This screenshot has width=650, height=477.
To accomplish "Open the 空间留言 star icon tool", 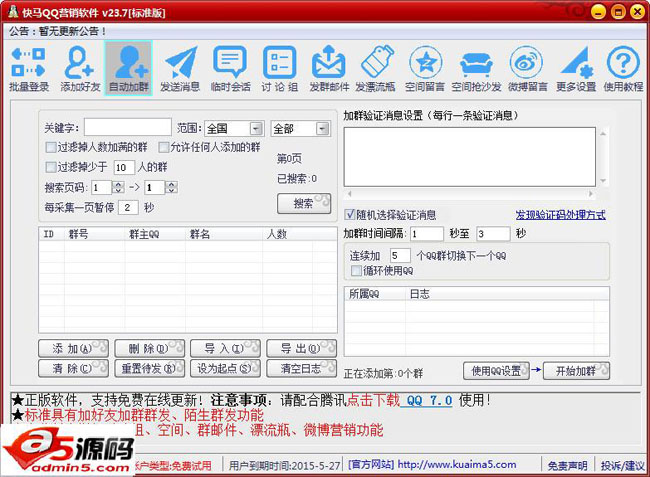I will coord(425,69).
